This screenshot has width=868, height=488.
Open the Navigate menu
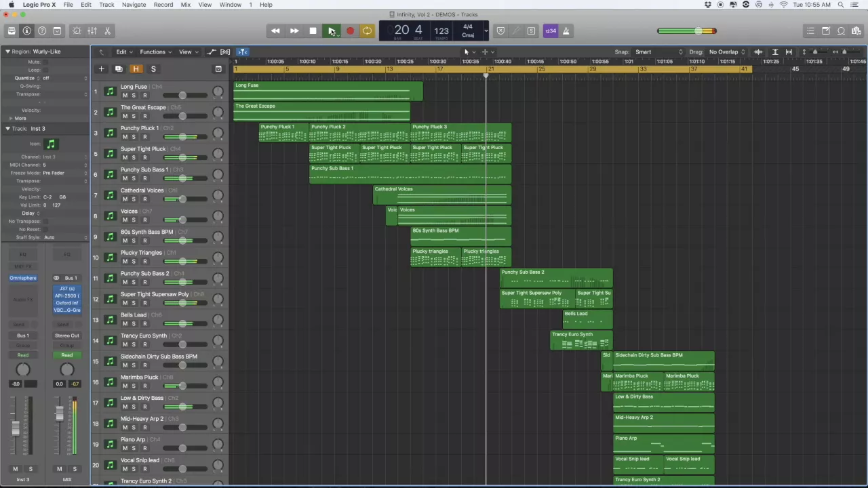134,5
